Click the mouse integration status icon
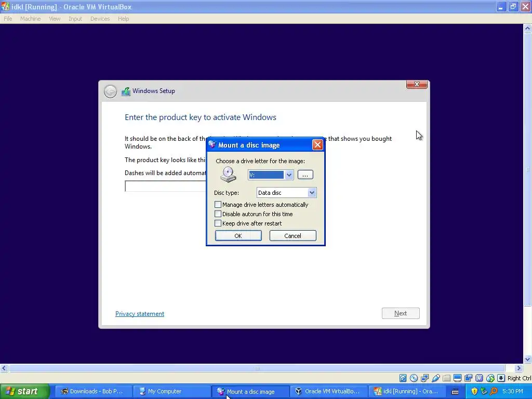This screenshot has width=532, height=399. (490, 378)
